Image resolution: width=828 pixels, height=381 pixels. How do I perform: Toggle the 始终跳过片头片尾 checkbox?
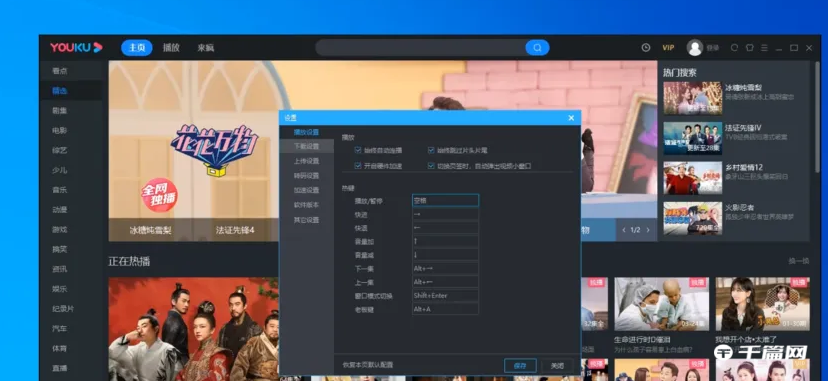(x=431, y=150)
